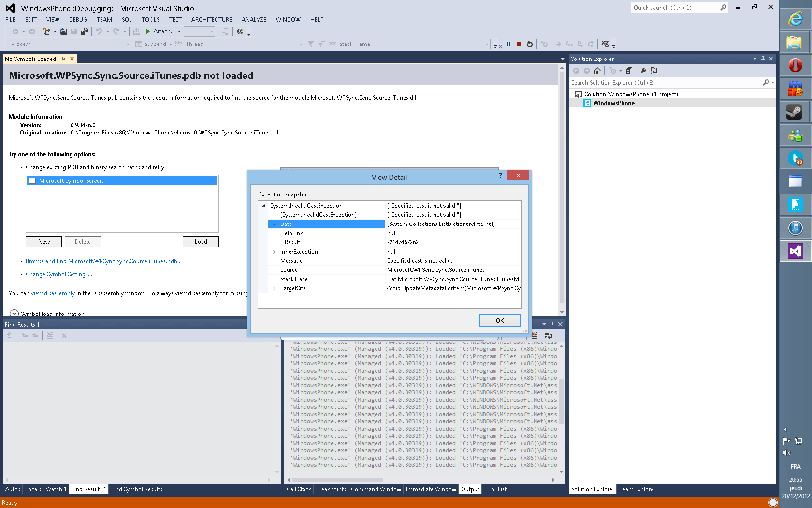The height and width of the screenshot is (508, 812).
Task: Pin the No Symbols Loaded tab
Action: [63, 59]
